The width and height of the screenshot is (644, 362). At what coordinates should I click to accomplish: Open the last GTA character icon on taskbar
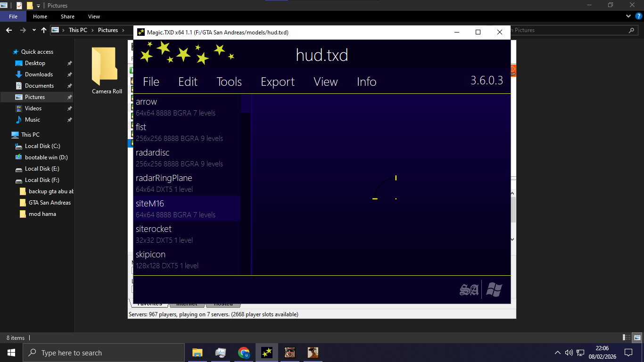click(313, 353)
